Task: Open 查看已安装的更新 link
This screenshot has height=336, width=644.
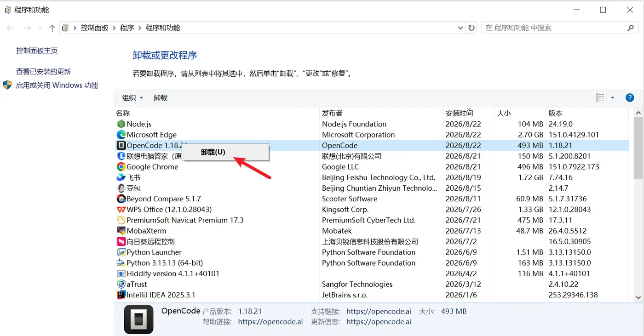Action: pos(44,71)
